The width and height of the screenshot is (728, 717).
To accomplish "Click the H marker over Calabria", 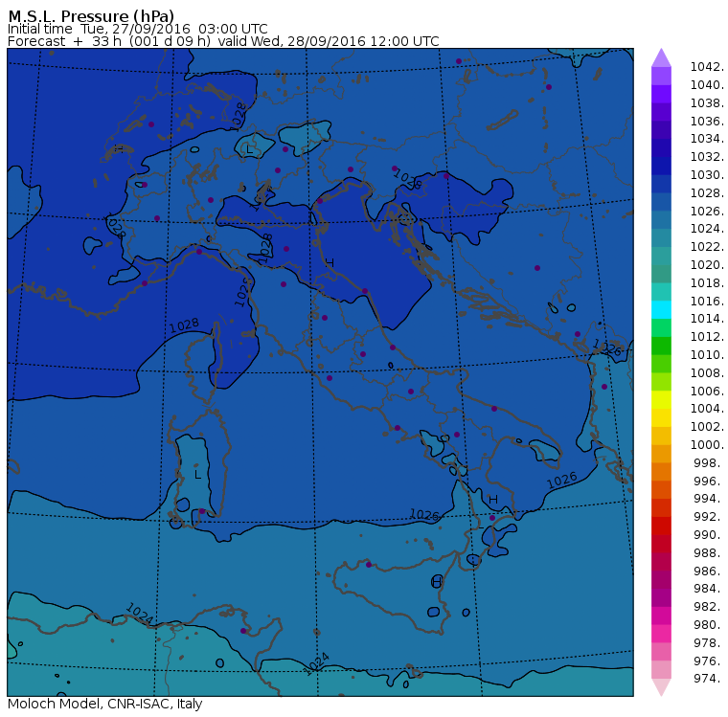I will (493, 500).
